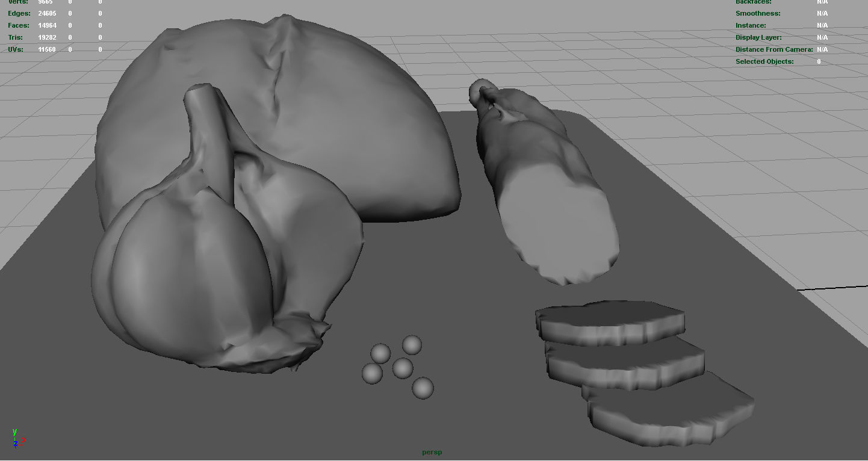The image size is (868, 461).
Task: Click the persp camera label
Action: point(432,453)
